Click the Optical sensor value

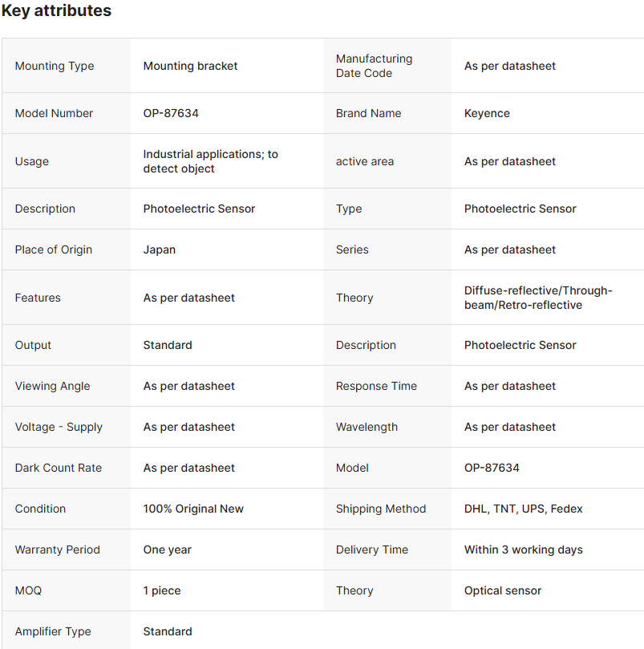pyautogui.click(x=503, y=590)
